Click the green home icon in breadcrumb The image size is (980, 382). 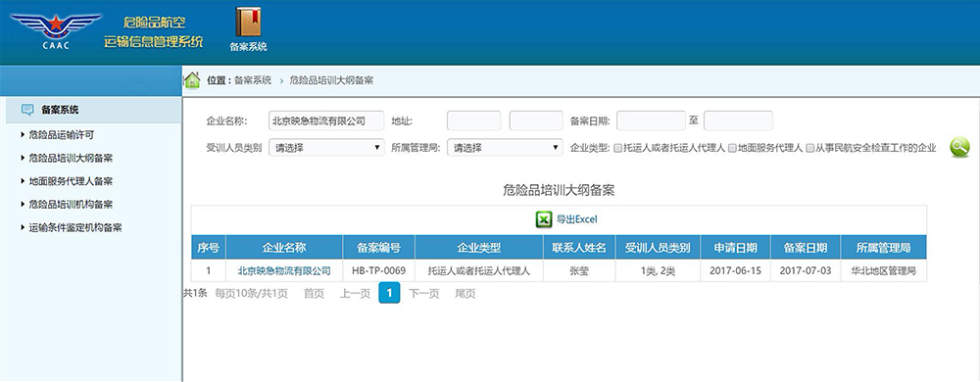[192, 80]
